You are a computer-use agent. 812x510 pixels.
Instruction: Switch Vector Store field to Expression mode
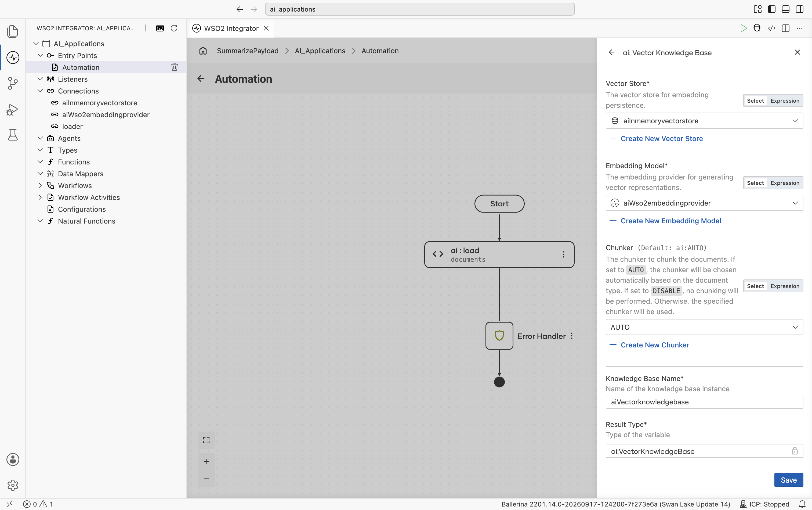[785, 100]
